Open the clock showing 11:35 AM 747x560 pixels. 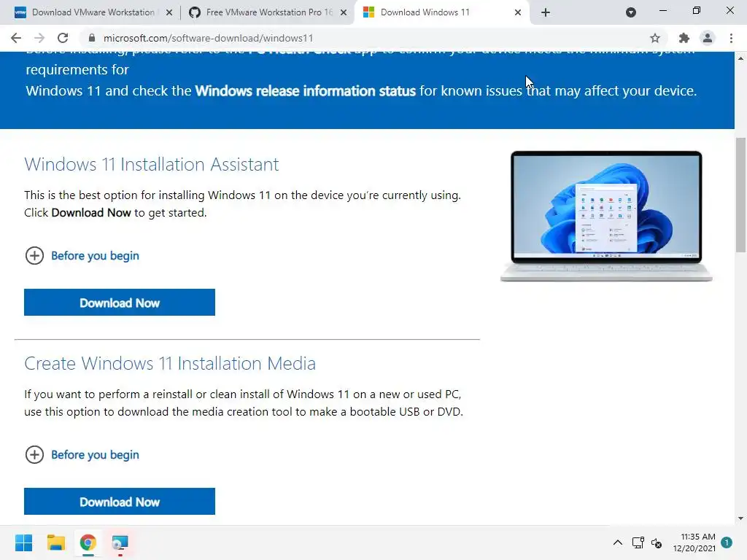[x=694, y=542]
